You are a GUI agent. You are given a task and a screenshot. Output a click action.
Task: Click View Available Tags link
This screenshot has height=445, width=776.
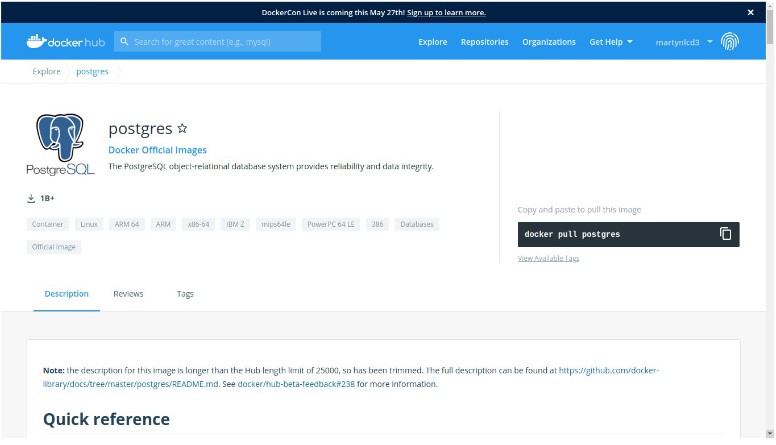548,258
